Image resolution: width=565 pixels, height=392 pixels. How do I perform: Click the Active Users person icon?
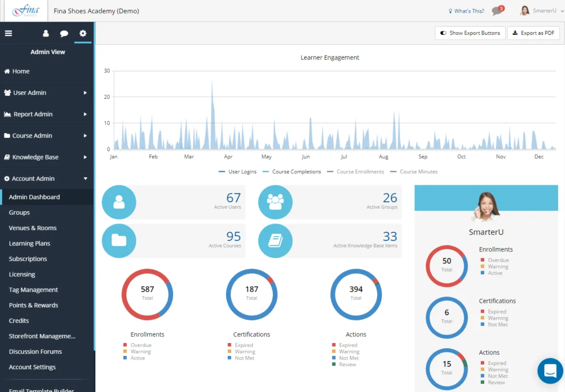(x=119, y=202)
